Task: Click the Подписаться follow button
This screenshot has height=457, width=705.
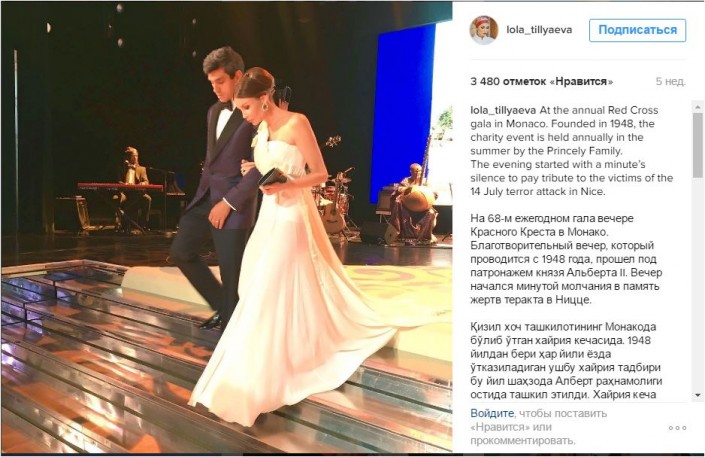Action: point(638,30)
